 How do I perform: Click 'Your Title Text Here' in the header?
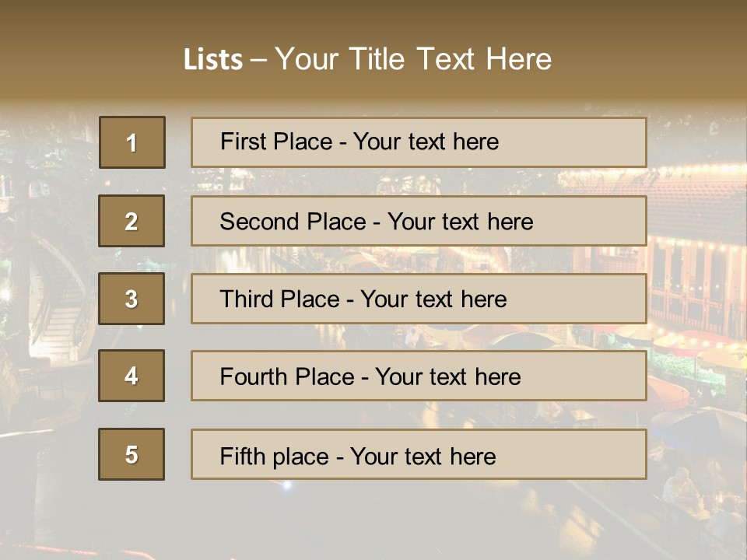(x=413, y=59)
